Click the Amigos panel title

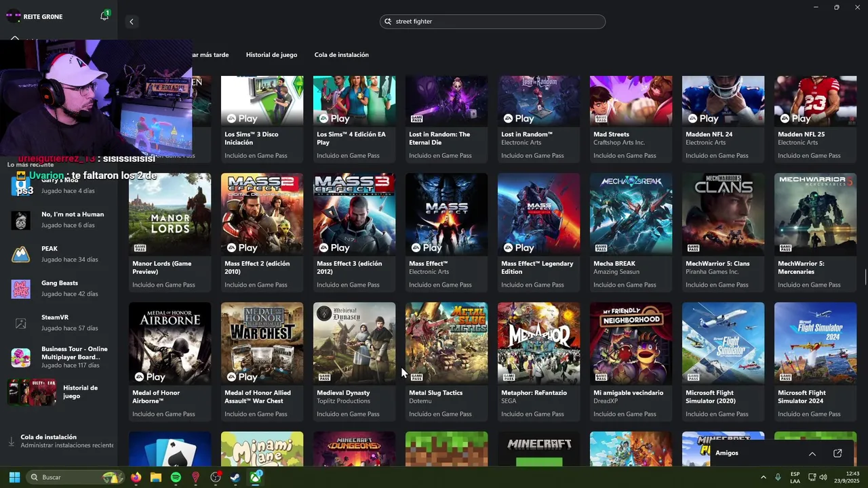click(727, 453)
